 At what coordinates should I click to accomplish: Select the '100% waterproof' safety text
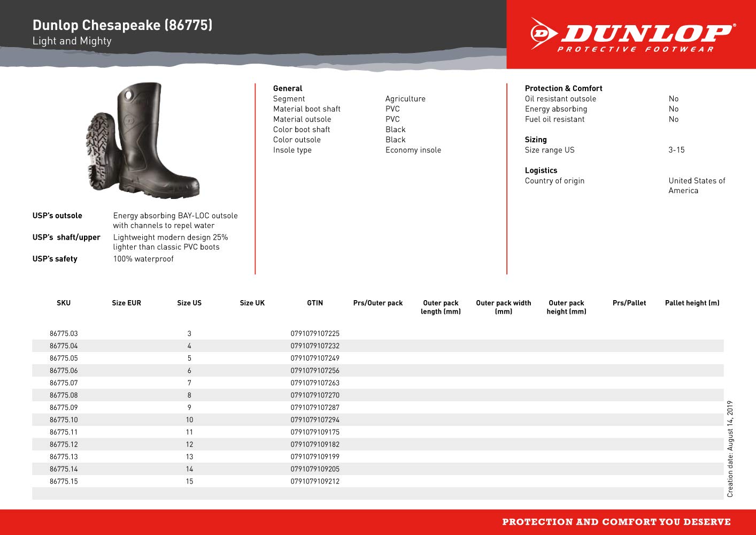point(143,259)
